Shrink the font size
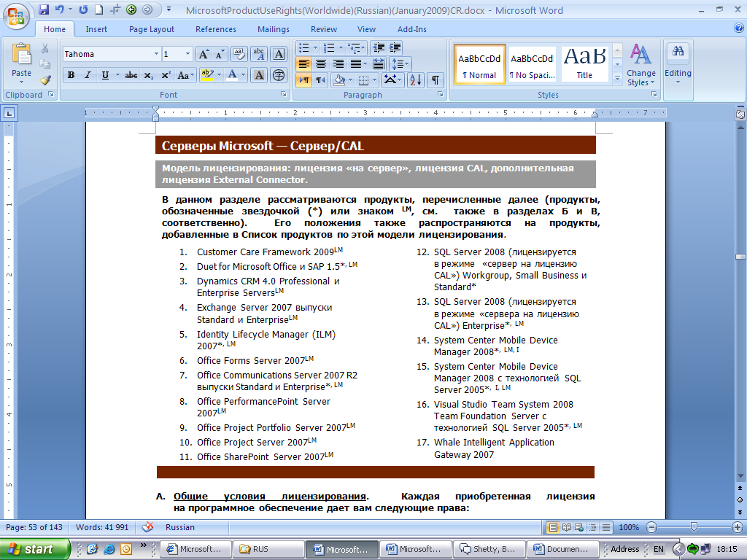This screenshot has width=747, height=560. point(219,54)
